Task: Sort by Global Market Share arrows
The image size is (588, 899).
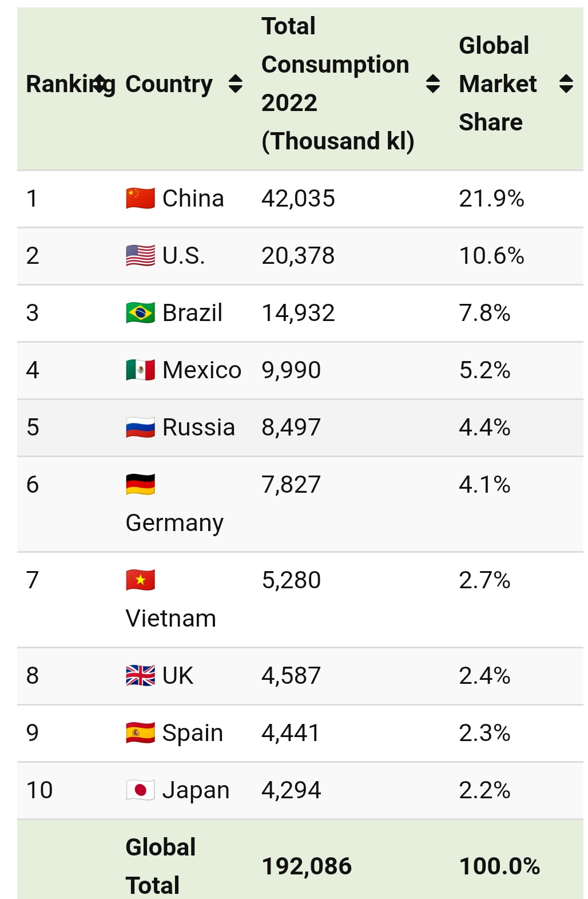Action: (566, 84)
